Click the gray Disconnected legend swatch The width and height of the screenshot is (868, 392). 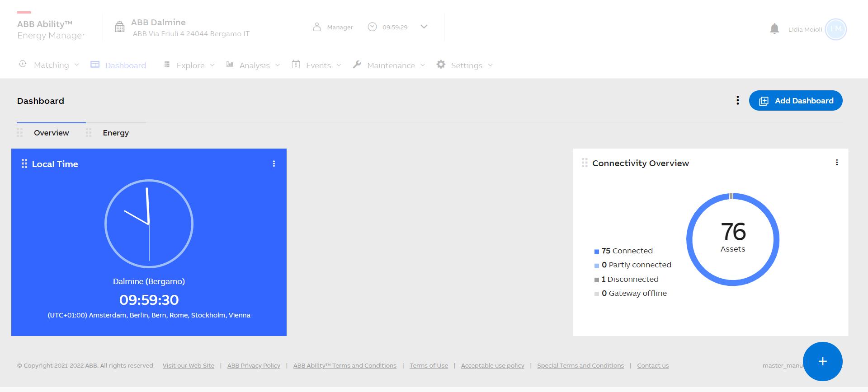[597, 280]
